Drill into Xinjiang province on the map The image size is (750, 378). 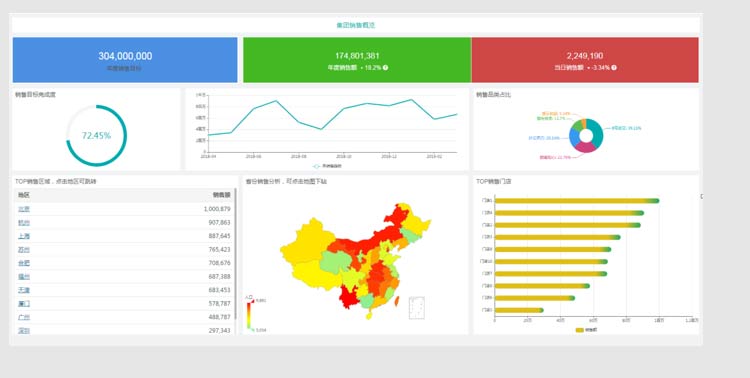(309, 242)
